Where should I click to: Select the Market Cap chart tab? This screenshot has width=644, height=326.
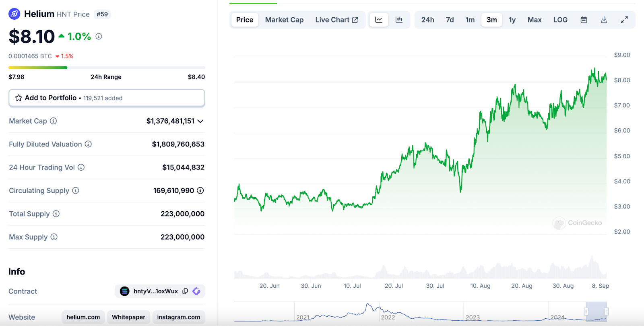284,20
